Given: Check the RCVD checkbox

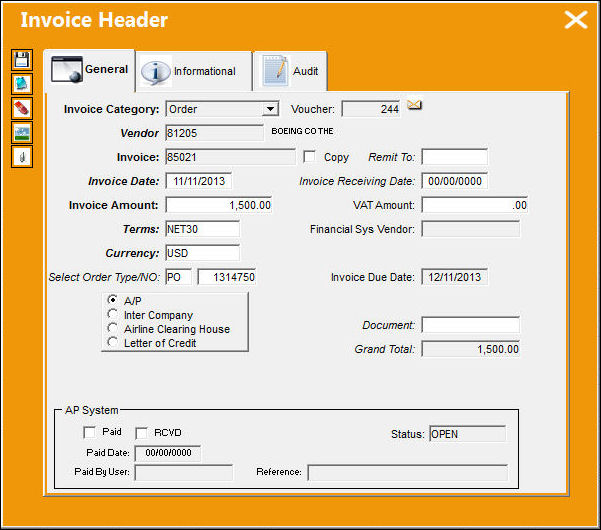Looking at the screenshot, I should pos(141,433).
